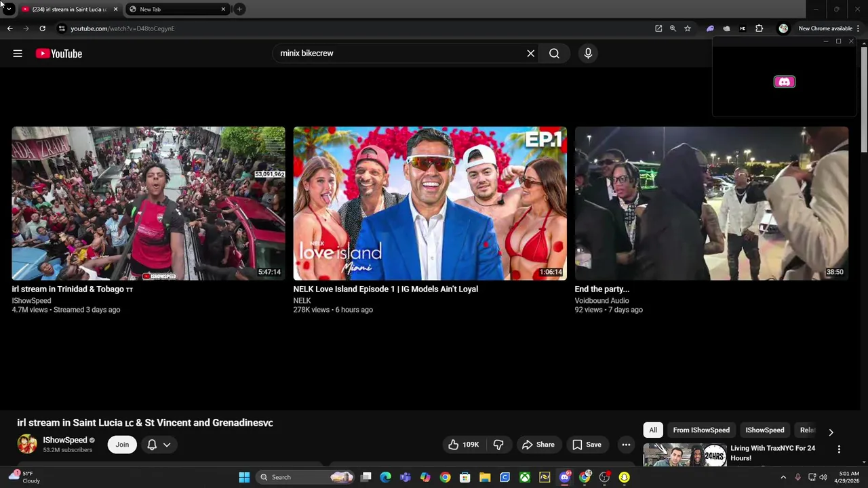This screenshot has height=488, width=868.
Task: Select the All filter chip
Action: [x=653, y=430]
